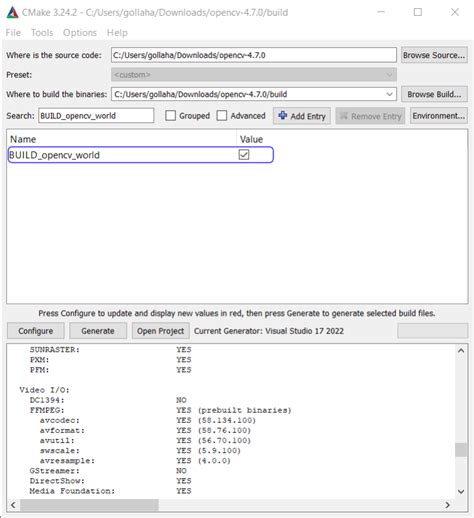Click the Generate button
Screen dimensions: 474x518
pos(98,331)
